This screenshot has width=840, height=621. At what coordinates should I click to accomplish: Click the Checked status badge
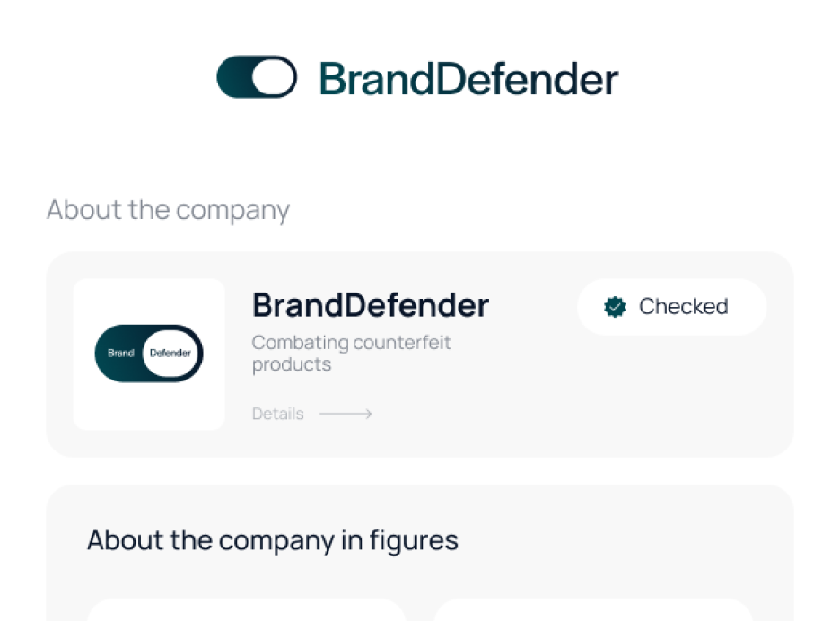pos(671,307)
